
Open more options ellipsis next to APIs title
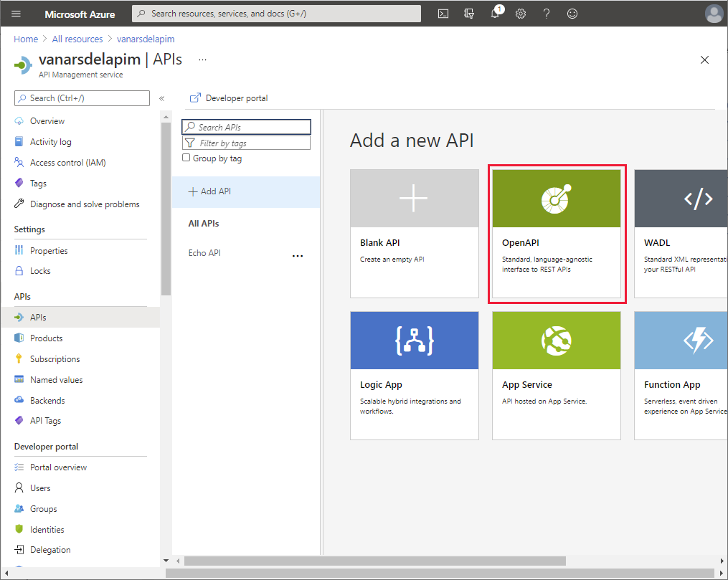(202, 60)
